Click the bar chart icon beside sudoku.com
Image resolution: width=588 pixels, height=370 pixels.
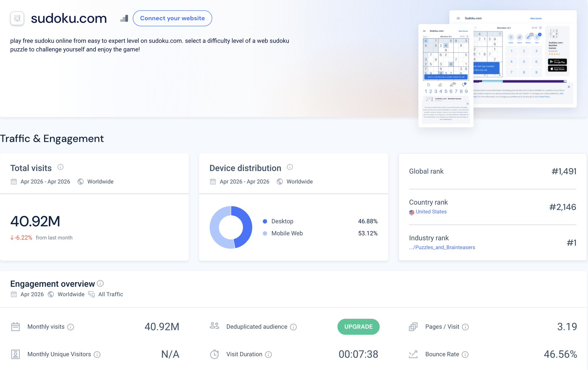(x=124, y=18)
